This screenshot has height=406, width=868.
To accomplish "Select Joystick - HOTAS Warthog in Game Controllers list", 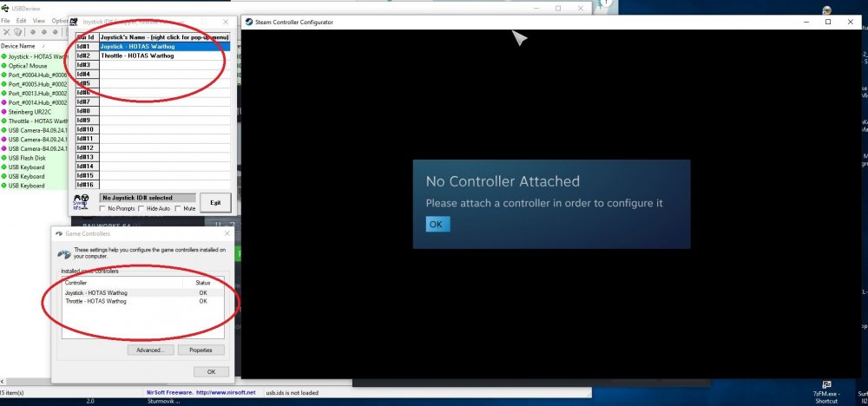I will [143, 292].
